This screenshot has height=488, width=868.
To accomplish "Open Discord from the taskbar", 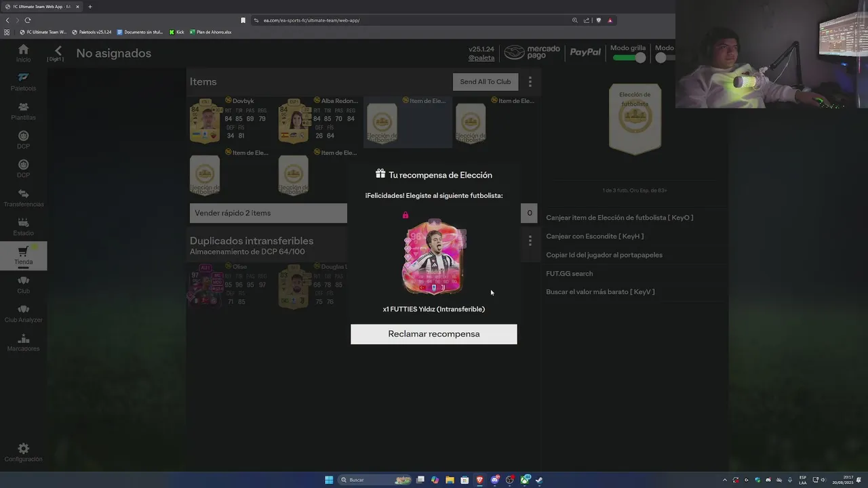I will (495, 480).
